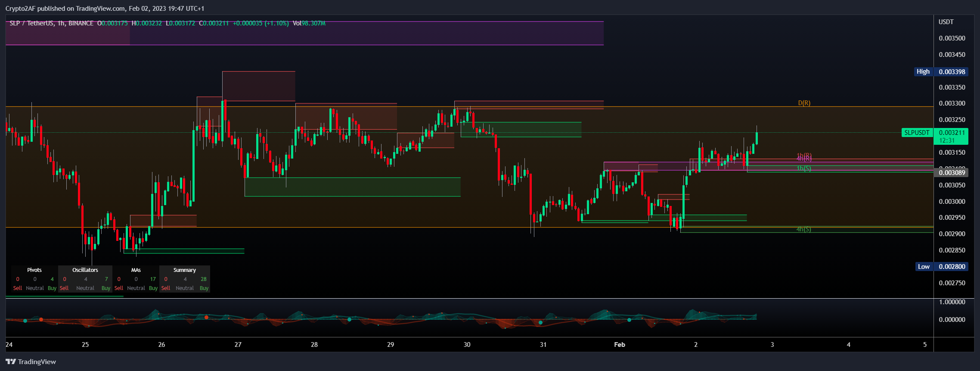Click the MAs heading in technicals table
This screenshot has height=371, width=980.
136,270
